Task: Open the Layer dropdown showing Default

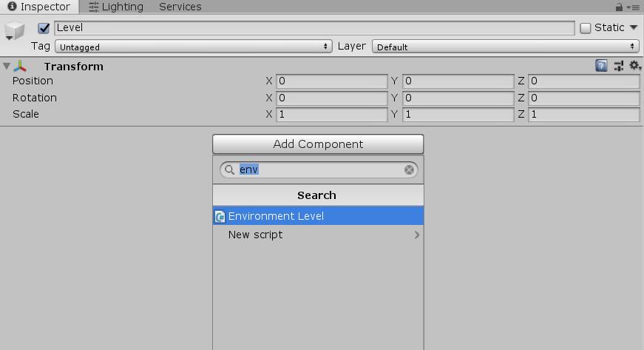Action: tap(505, 47)
